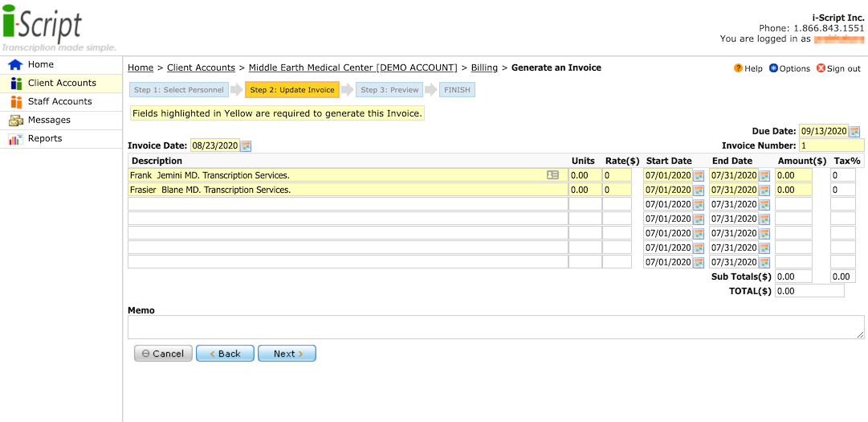Focus the Invoice Number field
Screen dimensions: 868x422
click(x=831, y=145)
